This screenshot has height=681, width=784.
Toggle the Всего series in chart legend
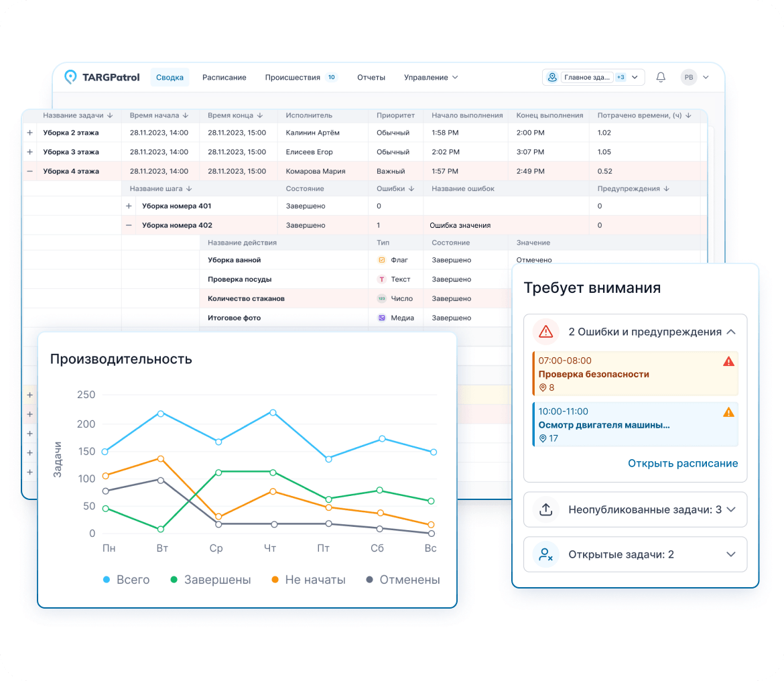[126, 580]
